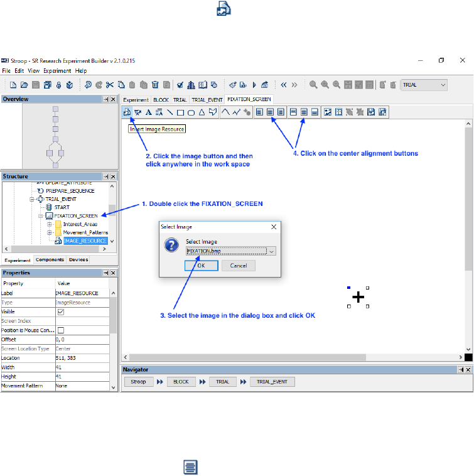Click Cancel in Select Image dialog
Image resolution: width=474 pixels, height=476 pixels.
point(238,266)
